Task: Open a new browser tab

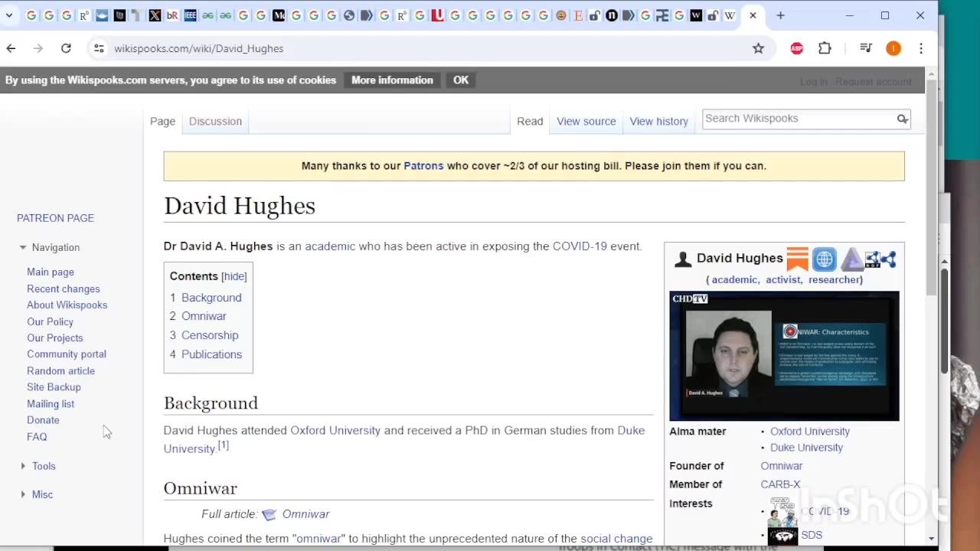Action: click(x=780, y=15)
